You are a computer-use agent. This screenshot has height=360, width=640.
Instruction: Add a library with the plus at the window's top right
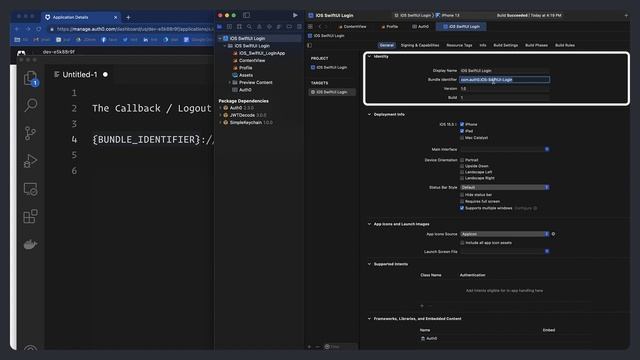[626, 16]
